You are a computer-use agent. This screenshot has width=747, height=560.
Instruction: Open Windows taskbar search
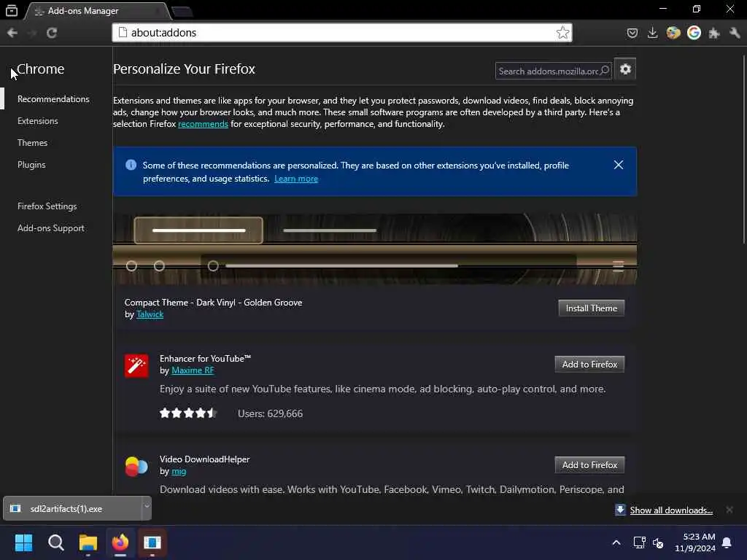(55, 542)
